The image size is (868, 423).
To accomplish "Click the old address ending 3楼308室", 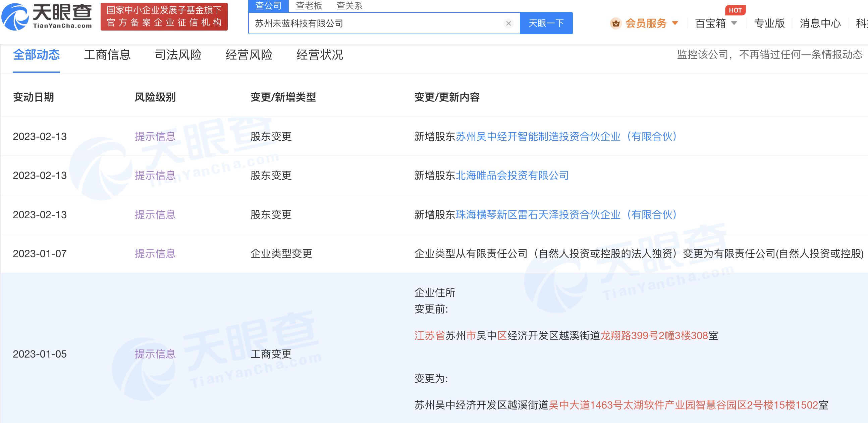I will point(566,336).
